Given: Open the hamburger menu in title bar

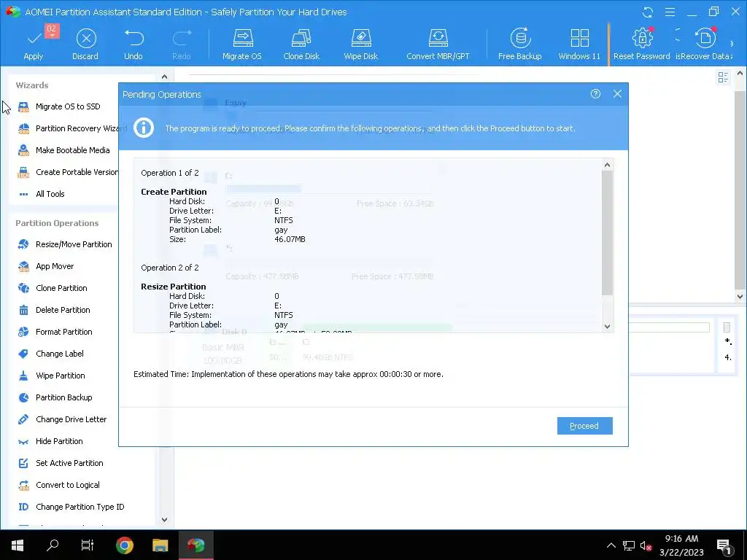Looking at the screenshot, I should coord(670,12).
